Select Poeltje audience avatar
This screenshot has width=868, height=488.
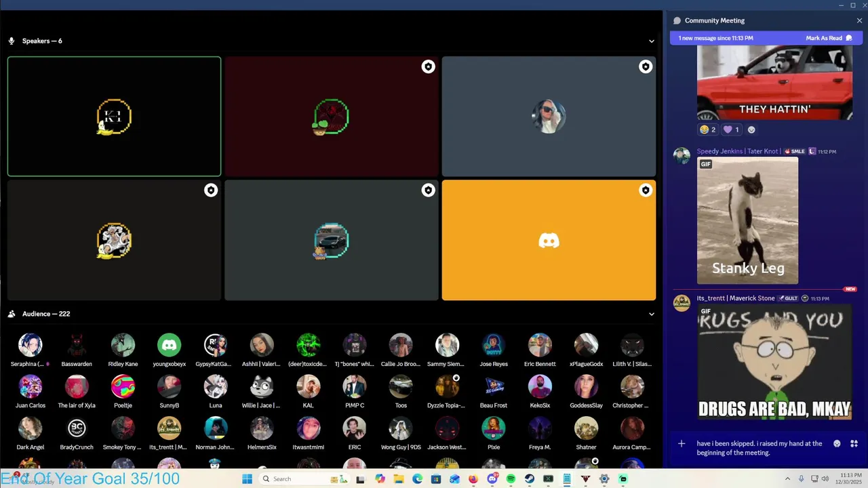(123, 387)
